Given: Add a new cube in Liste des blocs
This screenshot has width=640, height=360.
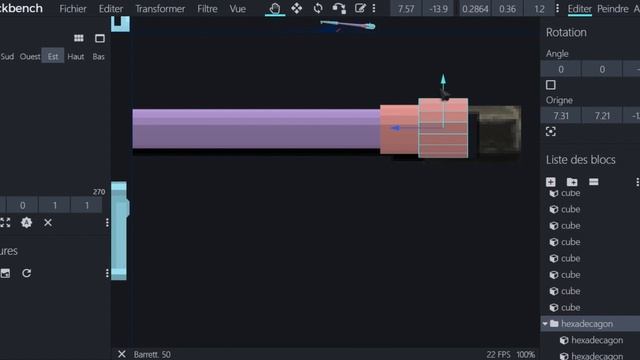Looking at the screenshot, I should click(551, 182).
